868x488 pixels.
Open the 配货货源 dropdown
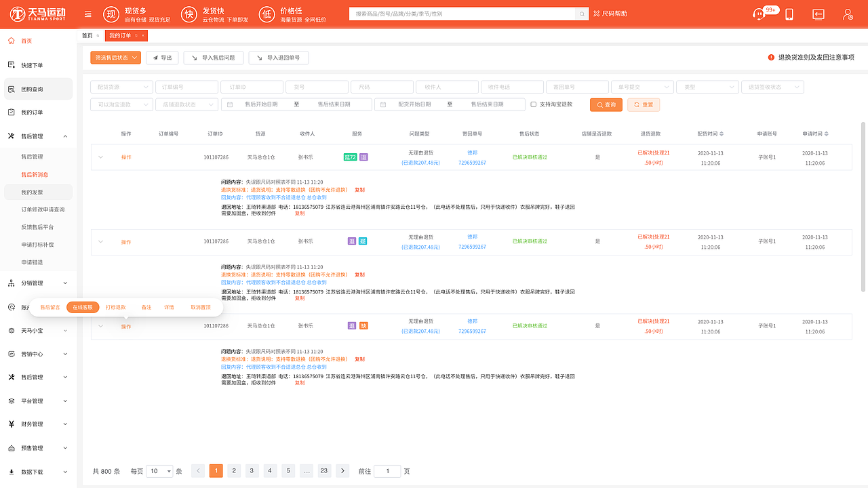pyautogui.click(x=121, y=87)
